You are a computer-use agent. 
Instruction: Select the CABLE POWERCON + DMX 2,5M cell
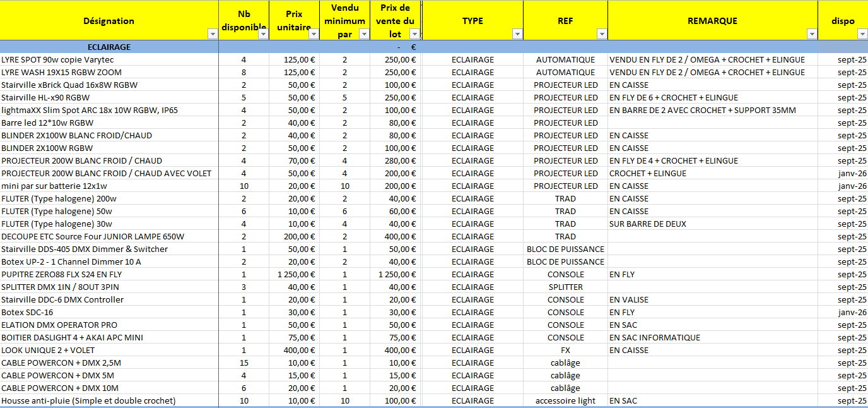point(109,363)
